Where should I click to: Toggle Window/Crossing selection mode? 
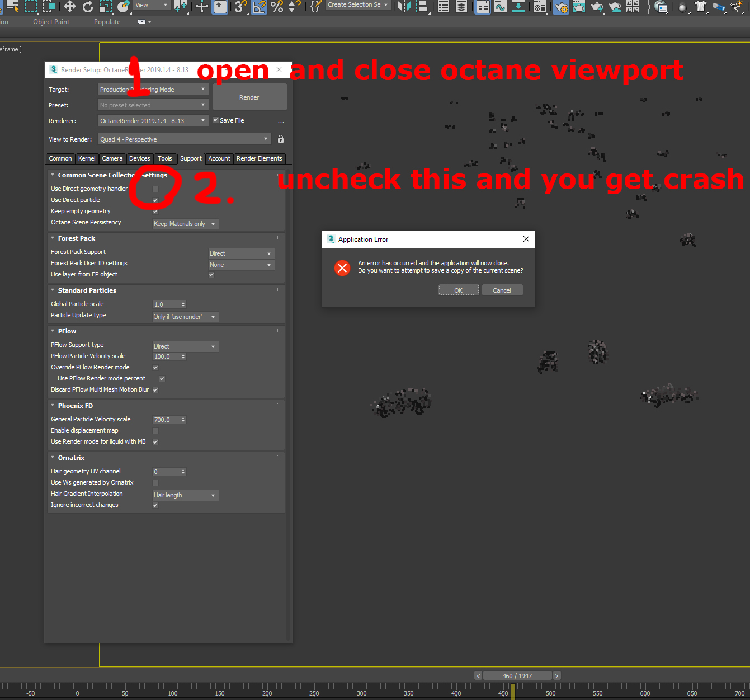click(49, 7)
